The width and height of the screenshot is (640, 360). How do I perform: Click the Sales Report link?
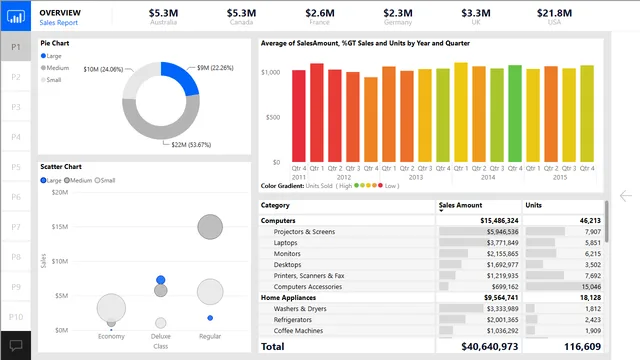[58, 23]
